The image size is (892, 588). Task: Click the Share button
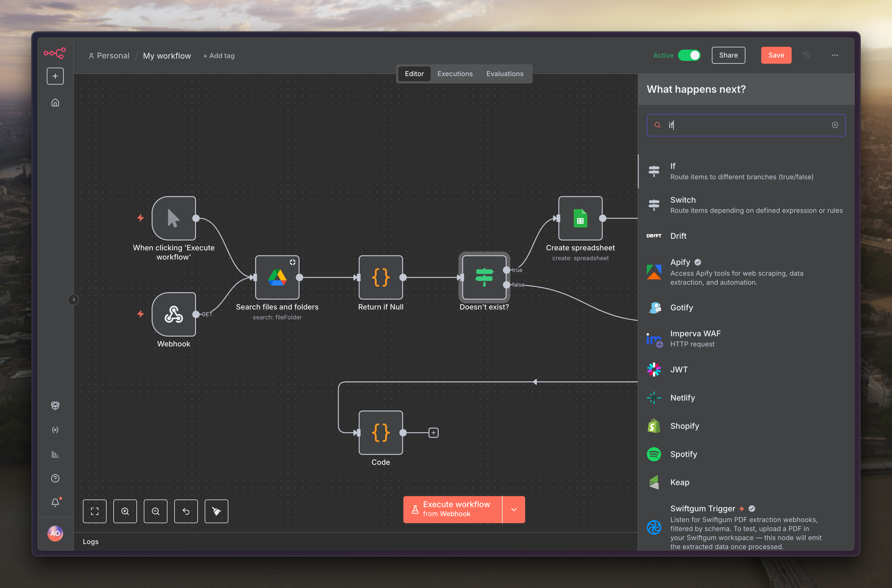728,55
